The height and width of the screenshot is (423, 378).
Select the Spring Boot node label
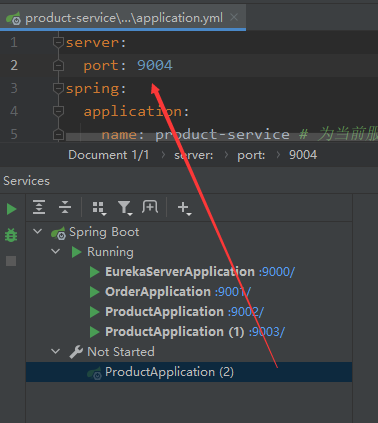tap(104, 232)
